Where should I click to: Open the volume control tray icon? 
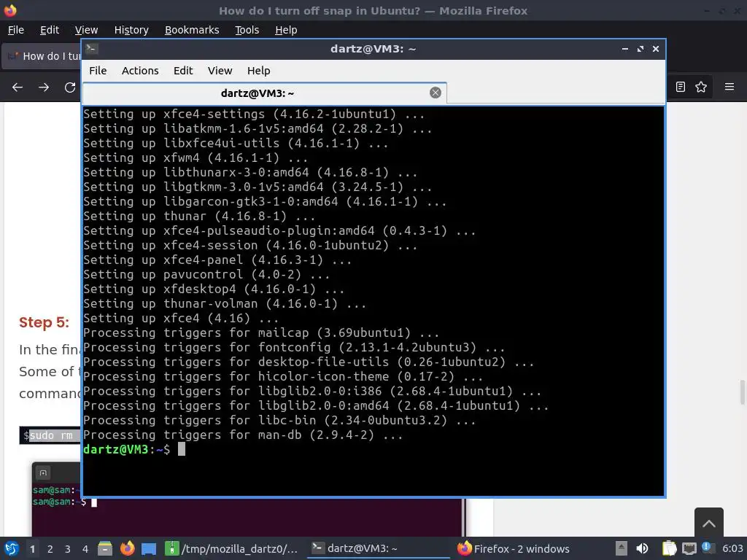pyautogui.click(x=642, y=548)
